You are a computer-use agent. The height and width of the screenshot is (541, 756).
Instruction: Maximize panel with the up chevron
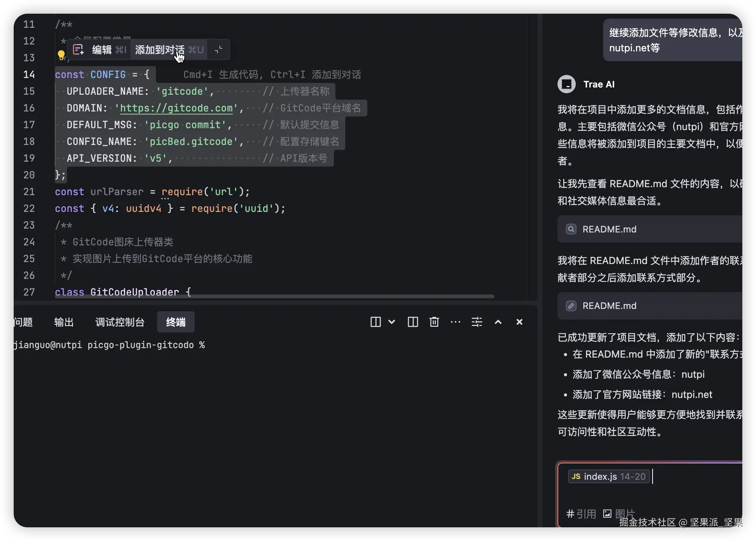point(498,322)
